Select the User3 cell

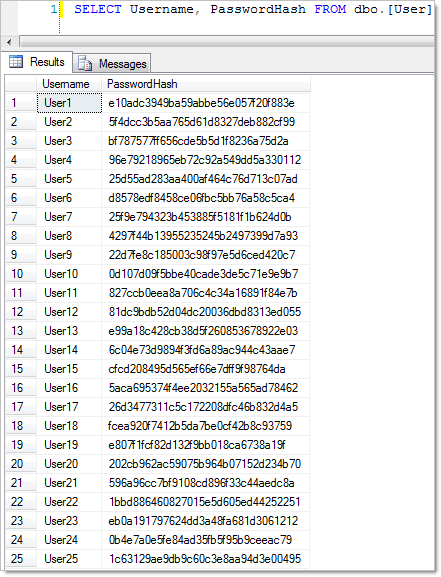click(x=69, y=141)
